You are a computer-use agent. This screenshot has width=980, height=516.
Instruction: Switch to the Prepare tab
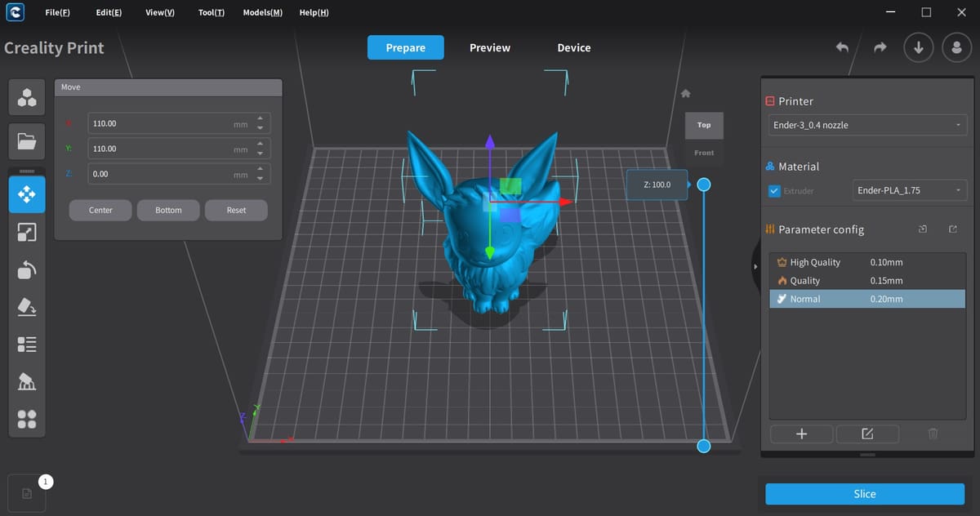(406, 47)
